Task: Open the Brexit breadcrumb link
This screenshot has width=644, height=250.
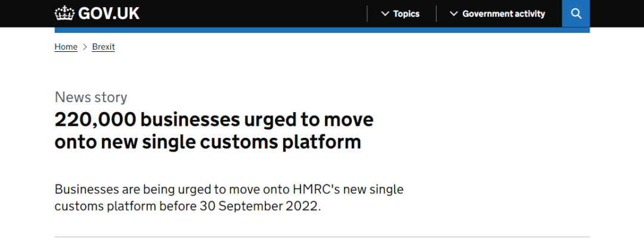Action: (x=104, y=47)
